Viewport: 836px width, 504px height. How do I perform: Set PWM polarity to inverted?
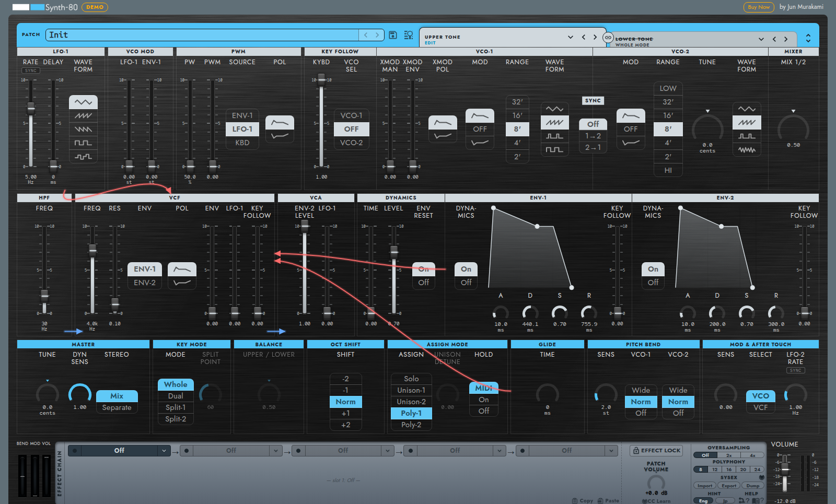(x=280, y=136)
